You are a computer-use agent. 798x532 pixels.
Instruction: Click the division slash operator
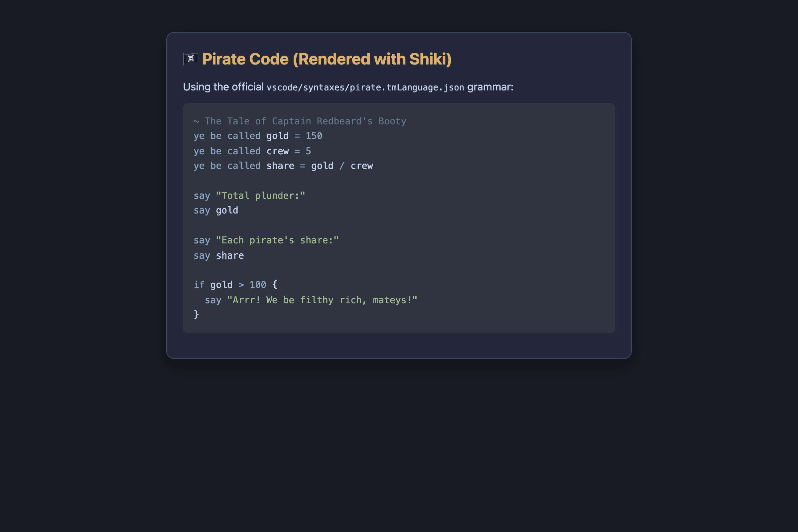[x=342, y=166]
